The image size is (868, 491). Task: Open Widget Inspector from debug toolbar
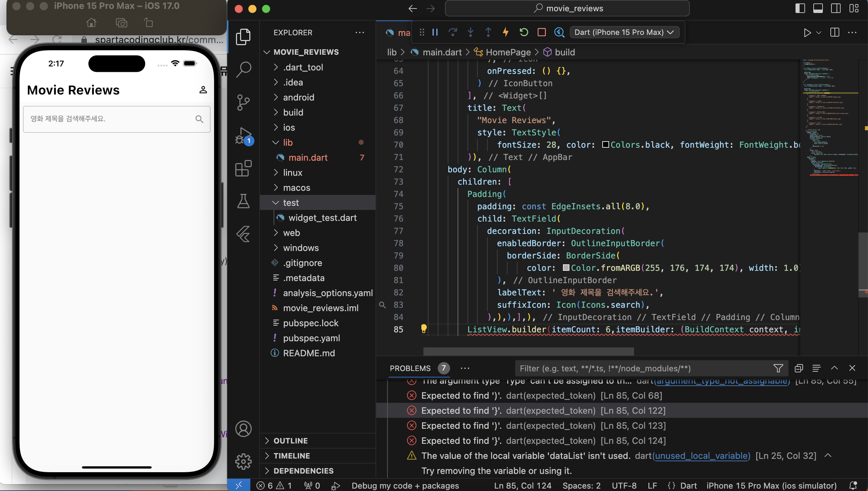click(x=560, y=32)
